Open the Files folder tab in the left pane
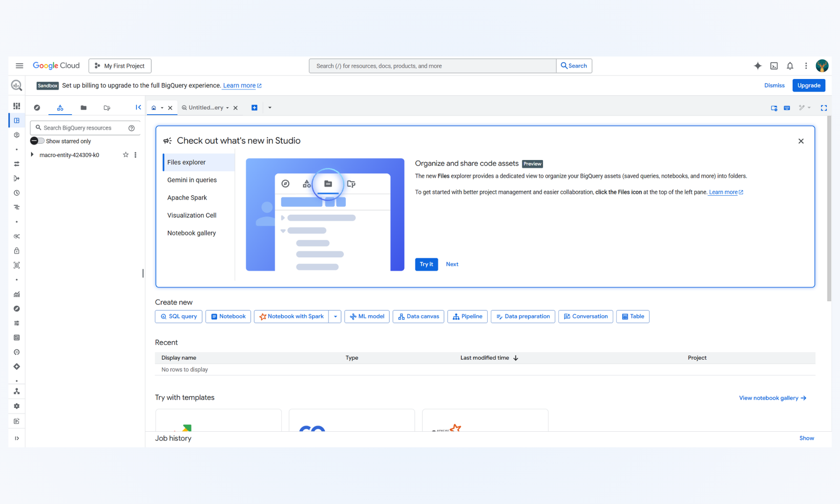This screenshot has width=840, height=504. tap(84, 108)
